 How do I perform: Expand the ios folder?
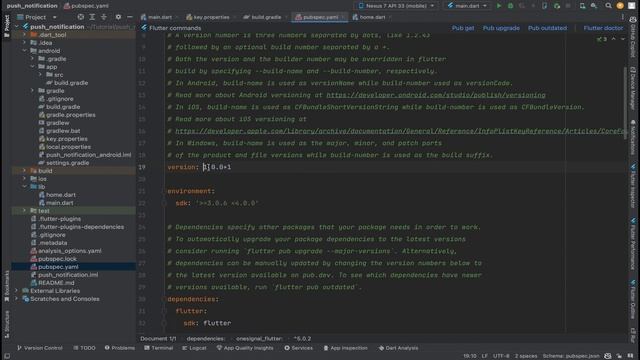24,179
